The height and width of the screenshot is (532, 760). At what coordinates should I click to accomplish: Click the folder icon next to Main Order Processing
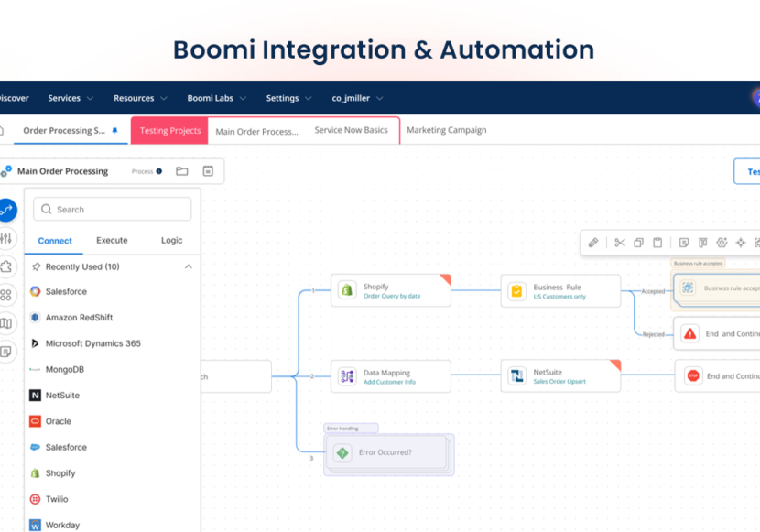pos(181,170)
